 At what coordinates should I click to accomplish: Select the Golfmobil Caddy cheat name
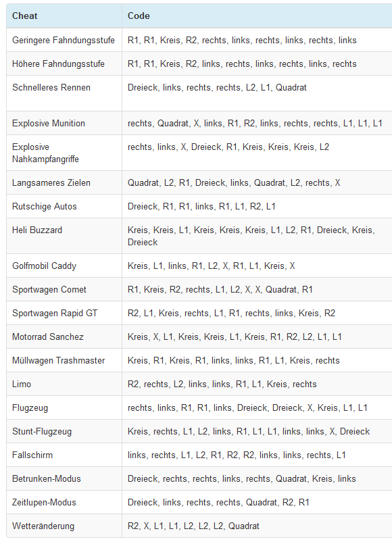click(44, 266)
